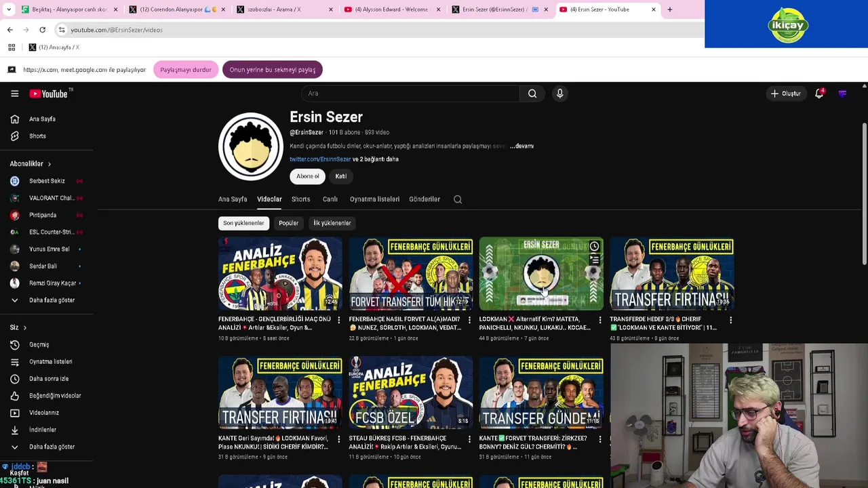Open FCSB ÖZEL analiz video thumbnail
This screenshot has height=488, width=868.
[411, 393]
